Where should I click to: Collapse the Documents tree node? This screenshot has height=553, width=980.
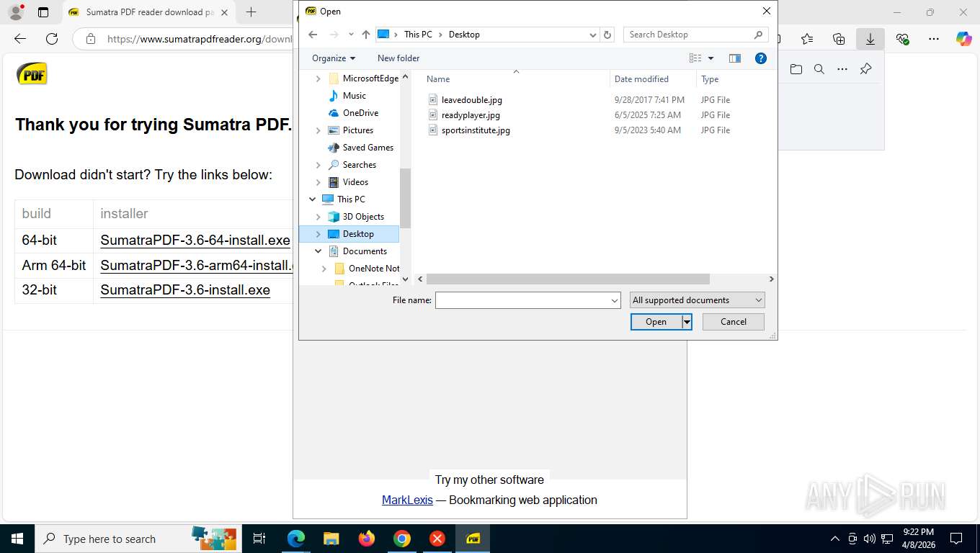[318, 251]
